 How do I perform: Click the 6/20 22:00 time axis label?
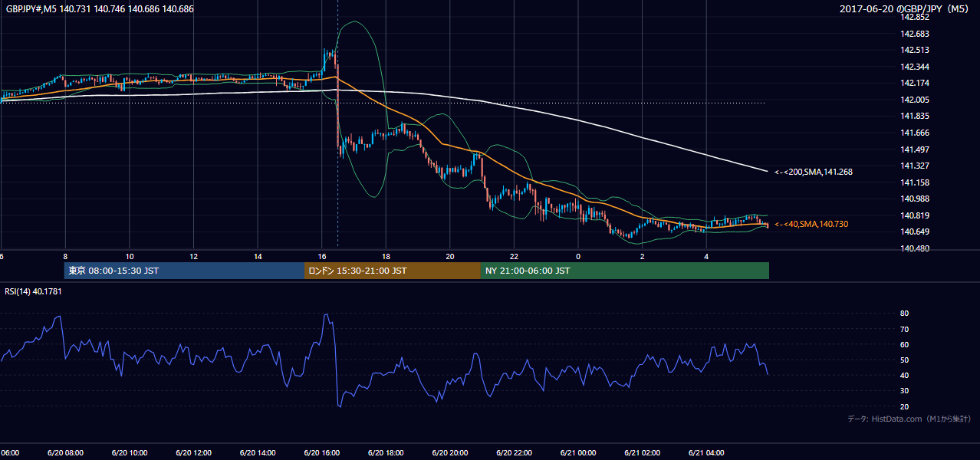(514, 453)
